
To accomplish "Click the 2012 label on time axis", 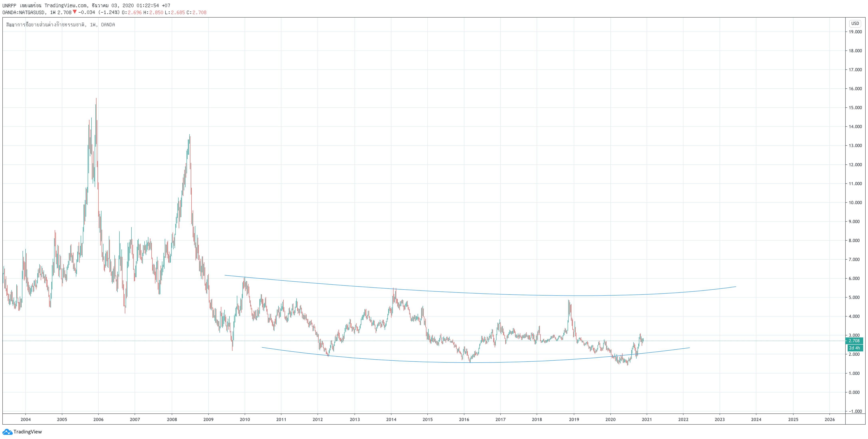I will click(x=318, y=419).
